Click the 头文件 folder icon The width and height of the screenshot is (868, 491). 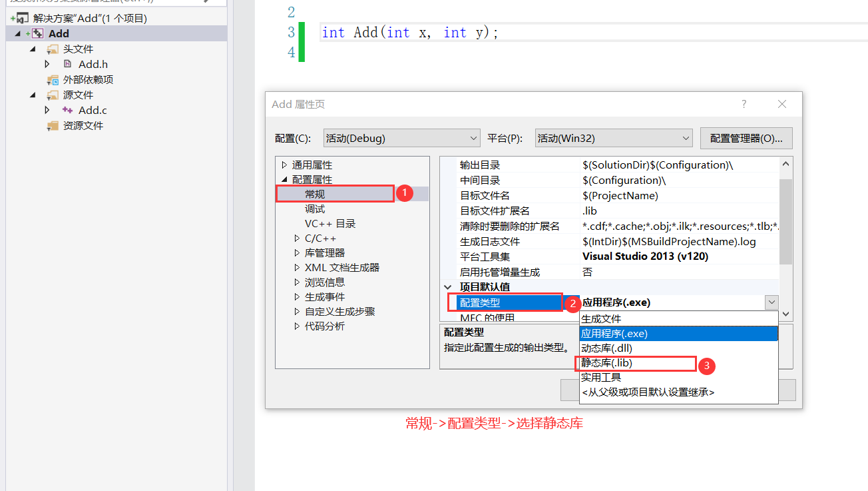(53, 49)
